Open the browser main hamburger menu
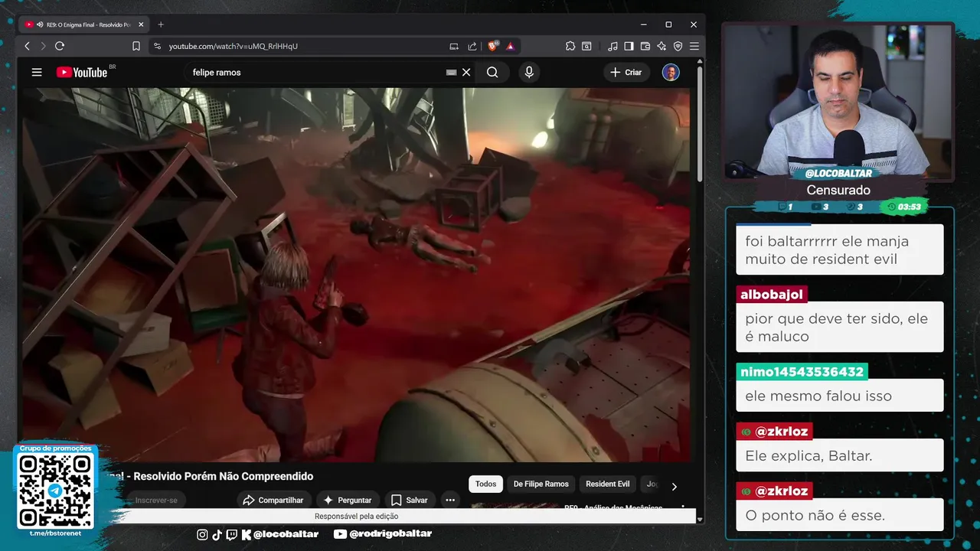The image size is (980, 551). pyautogui.click(x=694, y=46)
